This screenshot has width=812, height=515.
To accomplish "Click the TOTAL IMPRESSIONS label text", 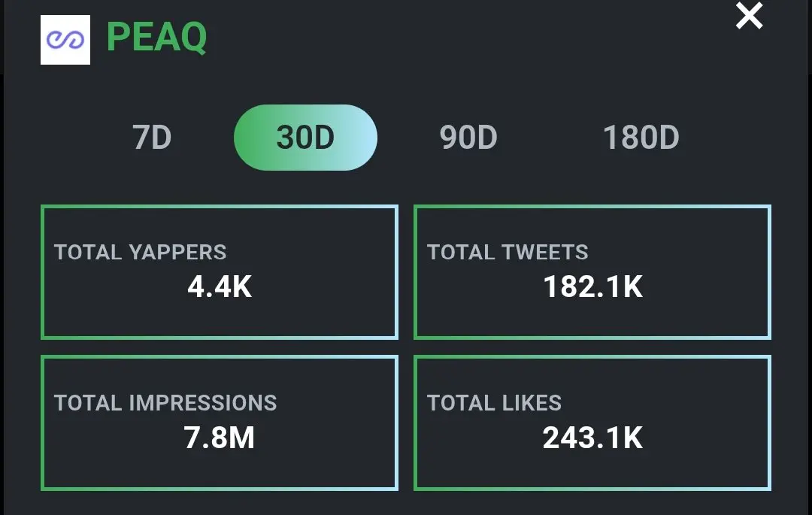I will [x=165, y=403].
